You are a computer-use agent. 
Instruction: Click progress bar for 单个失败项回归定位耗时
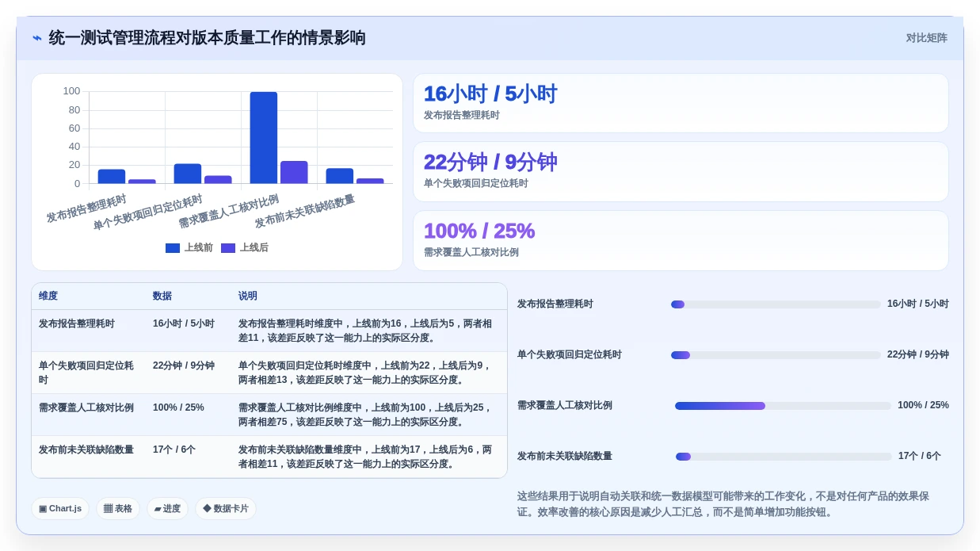(776, 355)
